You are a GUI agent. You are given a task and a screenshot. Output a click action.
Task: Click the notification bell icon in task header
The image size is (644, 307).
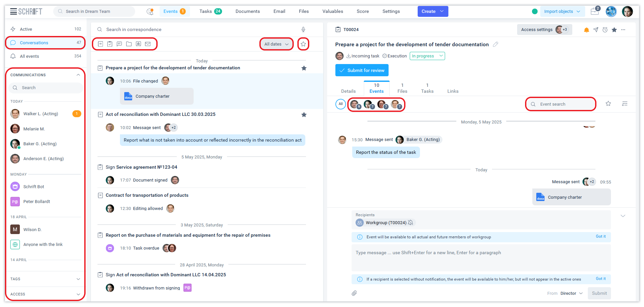586,30
